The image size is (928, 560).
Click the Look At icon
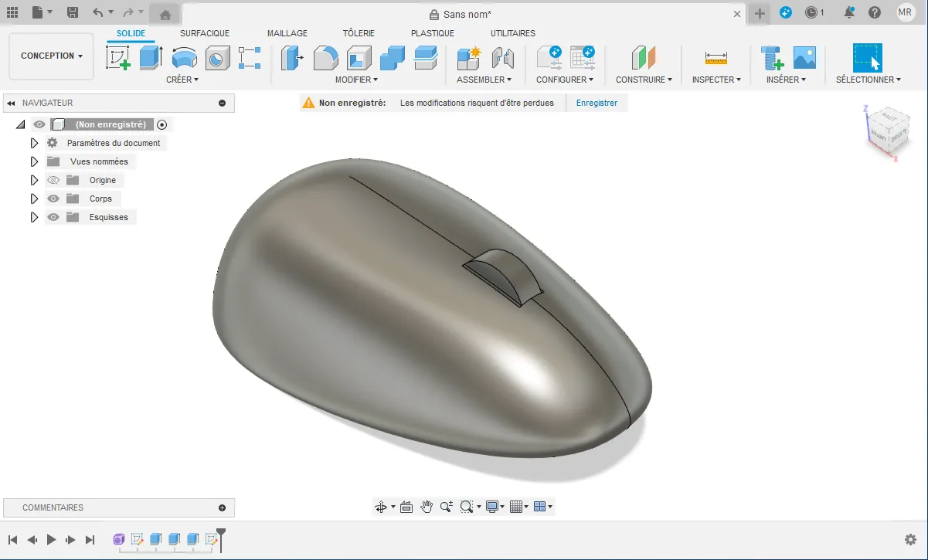click(406, 507)
